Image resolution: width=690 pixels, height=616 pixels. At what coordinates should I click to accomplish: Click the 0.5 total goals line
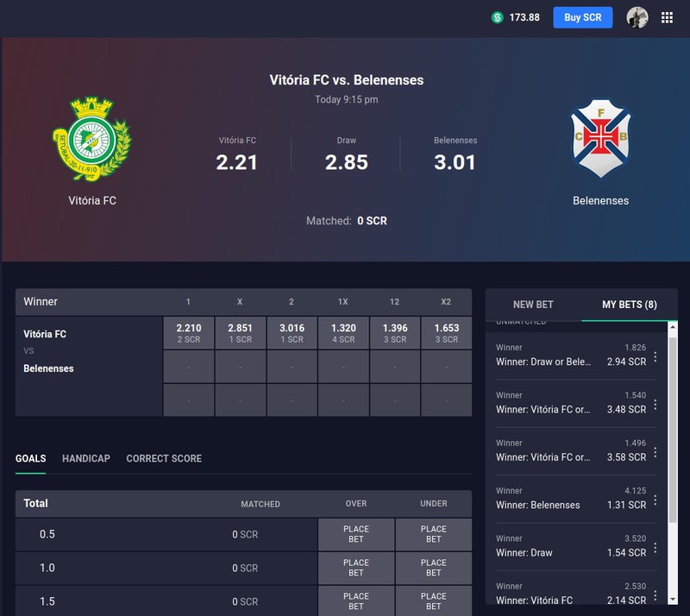pos(47,534)
